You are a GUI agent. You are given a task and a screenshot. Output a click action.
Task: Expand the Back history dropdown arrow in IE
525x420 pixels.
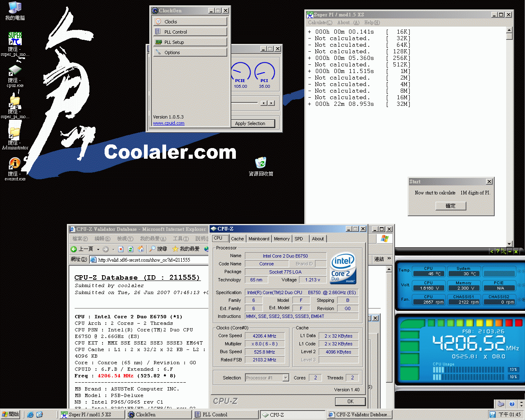(x=98, y=249)
